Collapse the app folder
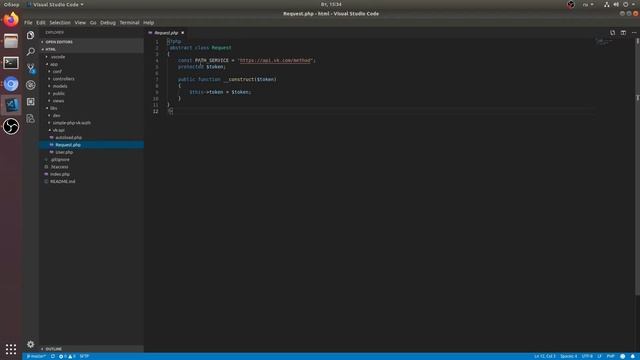640x360 pixels. pos(91,64)
